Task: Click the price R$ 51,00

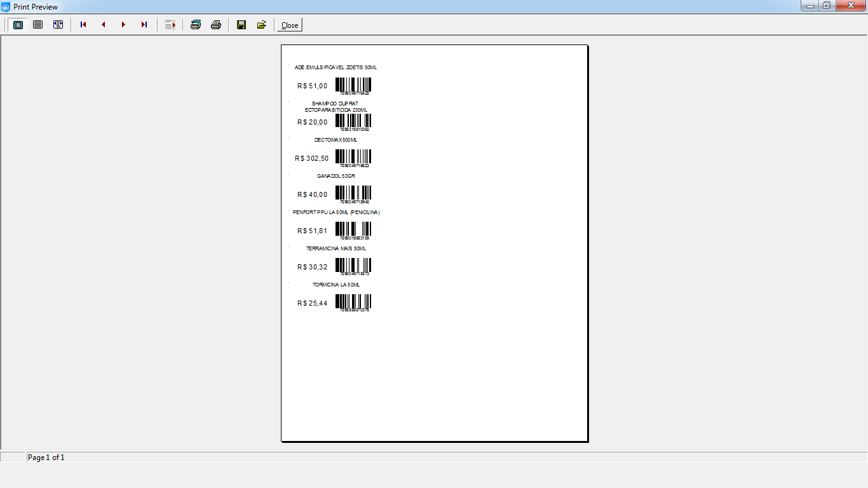Action: tap(313, 86)
